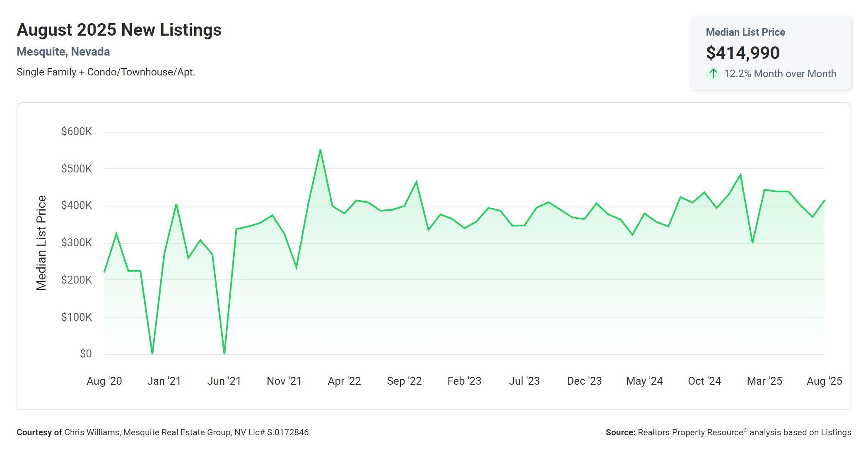Click the Sep '22 x-axis label
The image size is (868, 456).
pos(404,381)
